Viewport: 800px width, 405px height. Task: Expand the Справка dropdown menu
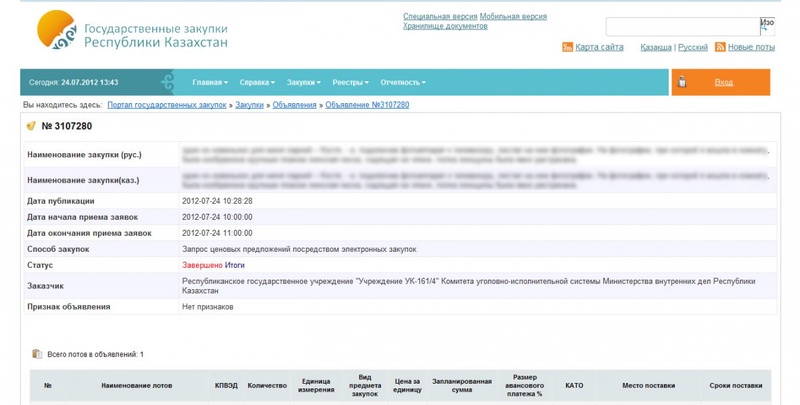tap(257, 82)
